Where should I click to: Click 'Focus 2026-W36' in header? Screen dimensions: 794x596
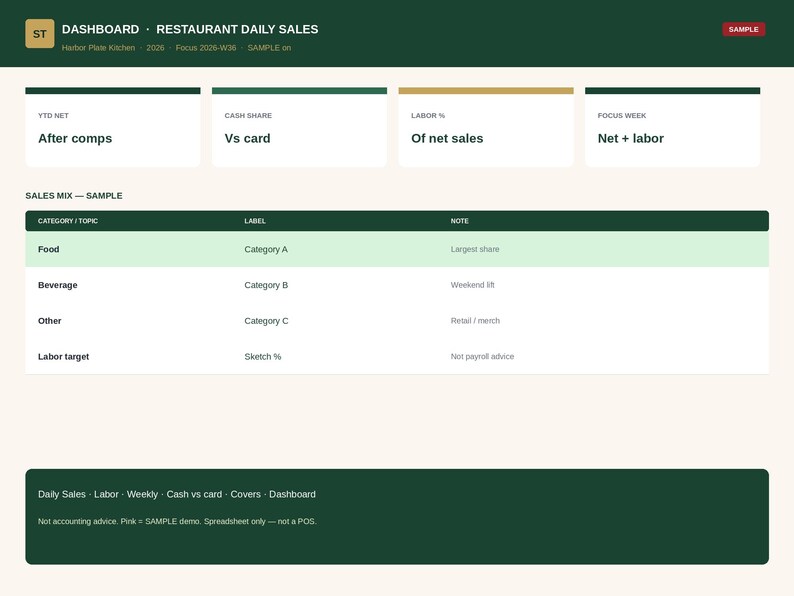[206, 48]
